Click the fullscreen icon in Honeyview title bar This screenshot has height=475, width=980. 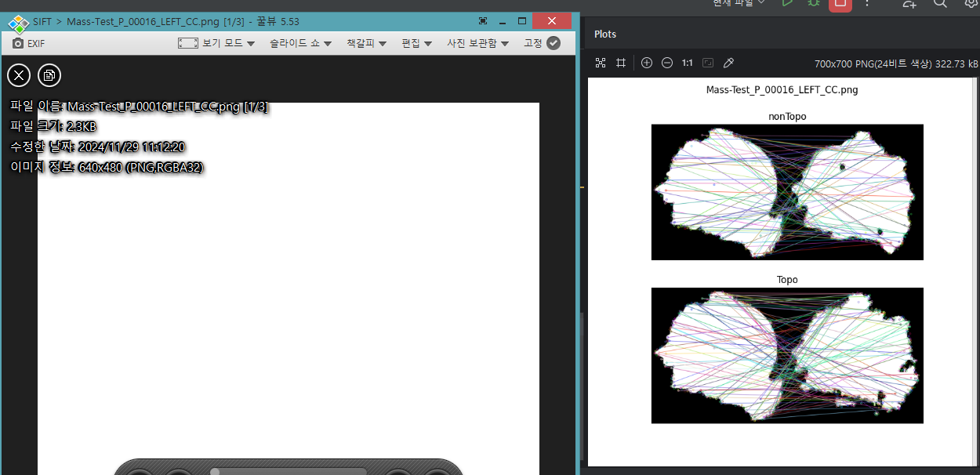(483, 21)
